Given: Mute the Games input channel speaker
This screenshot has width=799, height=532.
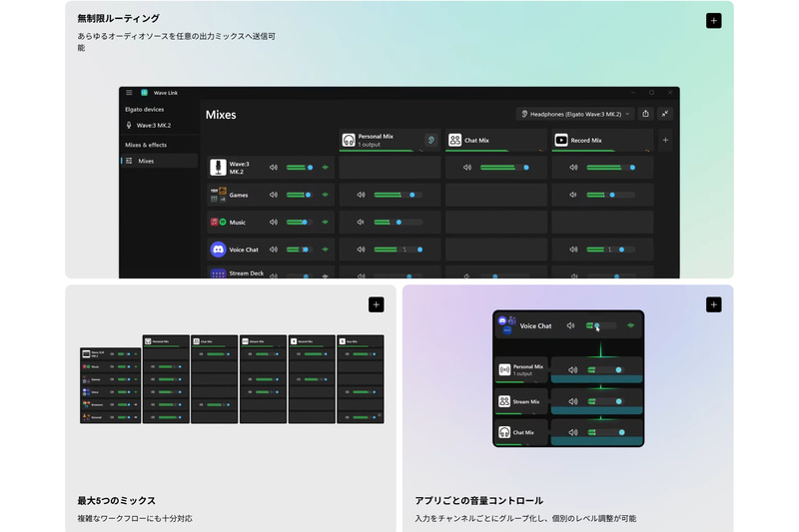Looking at the screenshot, I should [x=273, y=195].
